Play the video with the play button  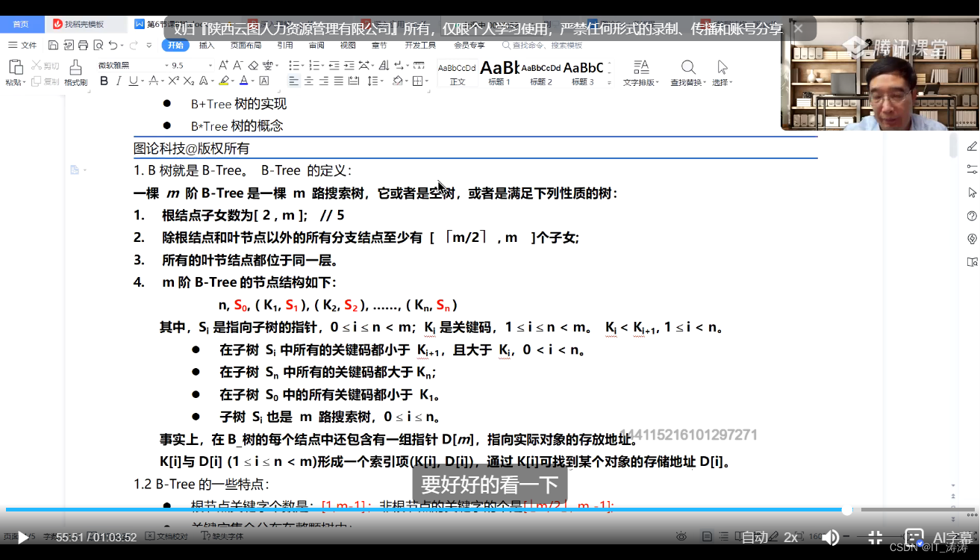[23, 537]
